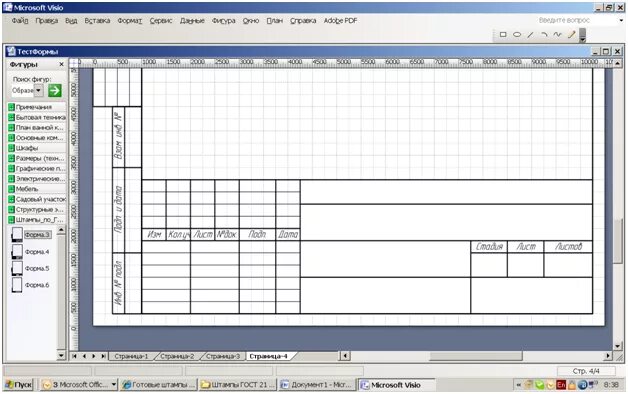The image size is (628, 394).
Task: Open the drawing toolbar options arrow
Action: (583, 35)
